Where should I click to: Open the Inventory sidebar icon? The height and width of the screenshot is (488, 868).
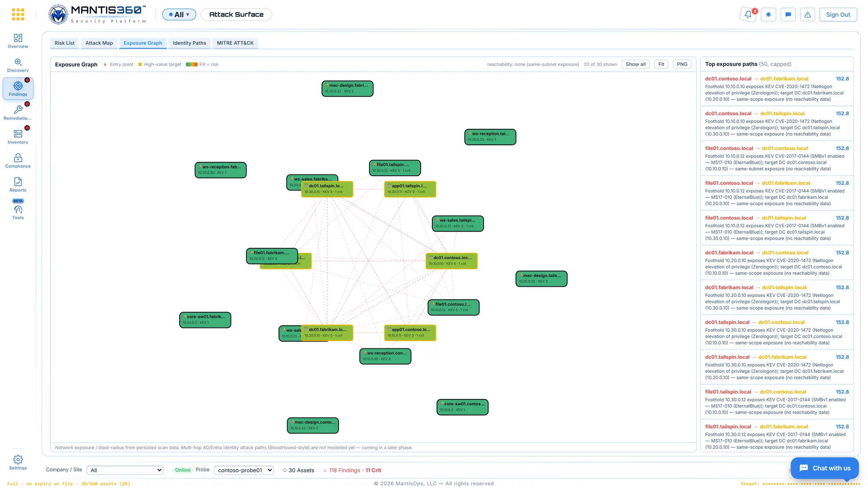click(x=18, y=137)
